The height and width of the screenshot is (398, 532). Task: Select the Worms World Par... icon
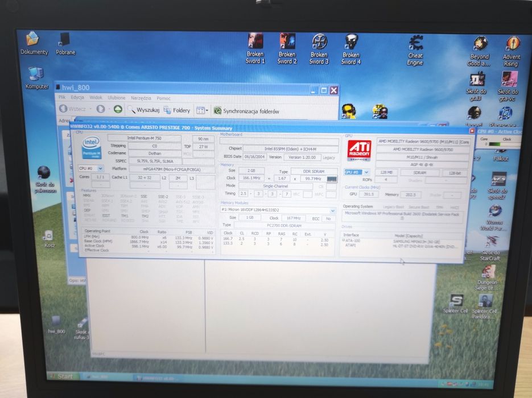pyautogui.click(x=494, y=218)
